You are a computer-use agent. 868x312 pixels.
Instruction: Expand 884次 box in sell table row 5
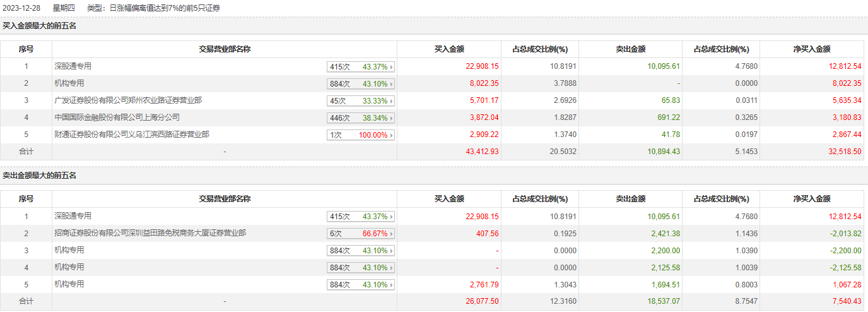(361, 285)
